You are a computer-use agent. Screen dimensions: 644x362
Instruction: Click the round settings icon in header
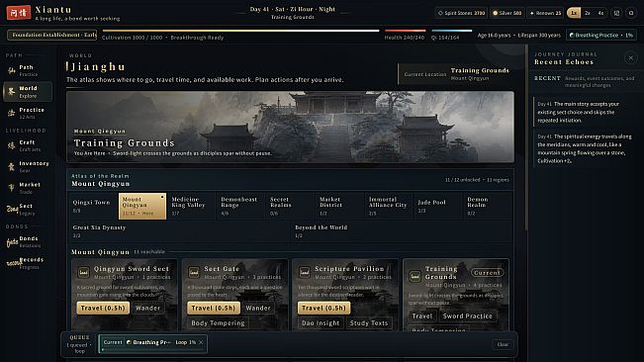[x=631, y=13]
